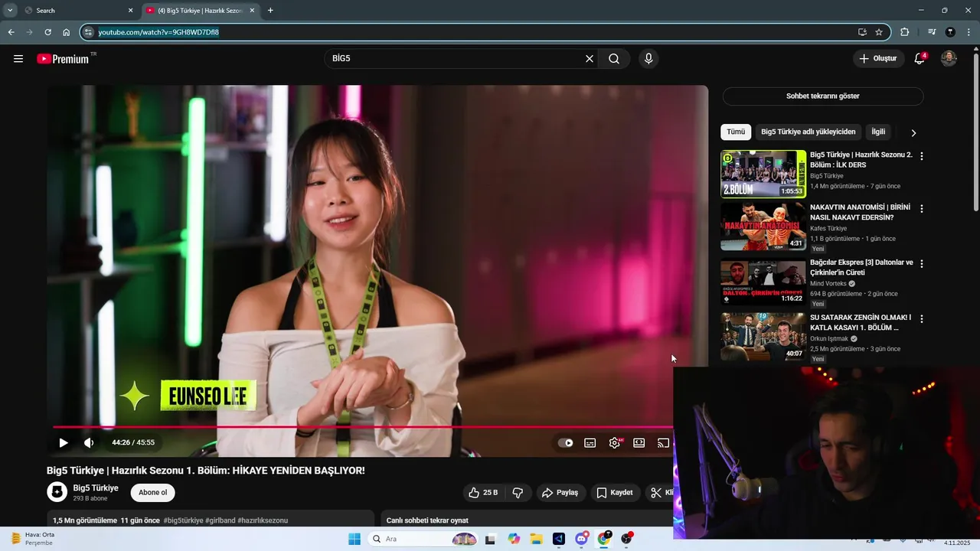Open the Big5 Türkiye channel avatar
The image size is (980, 551).
coord(57,492)
